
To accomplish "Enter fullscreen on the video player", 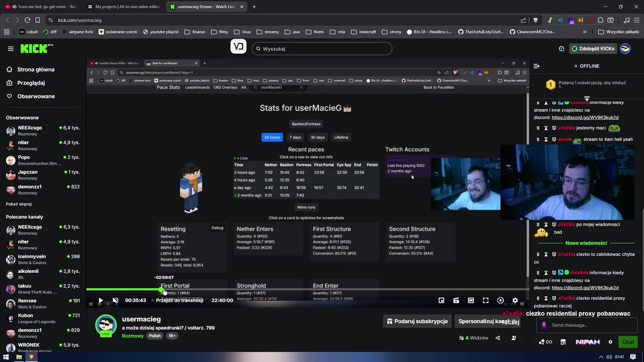I will pyautogui.click(x=486, y=301).
